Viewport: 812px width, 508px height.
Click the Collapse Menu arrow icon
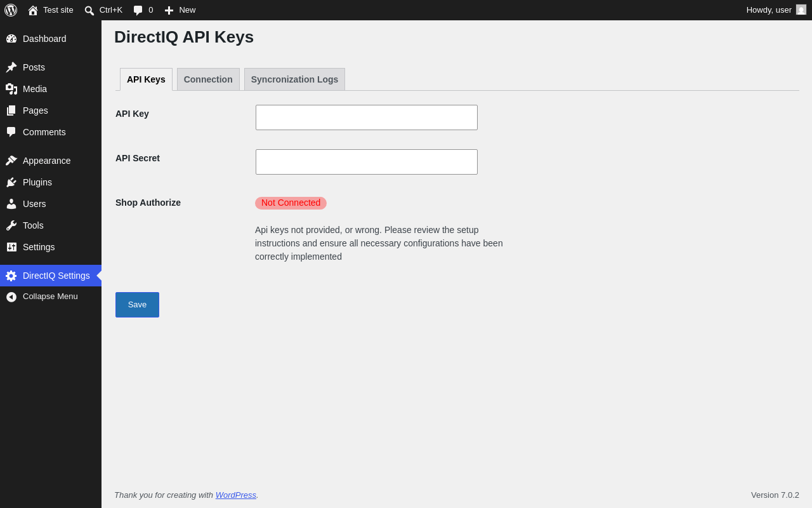11,297
